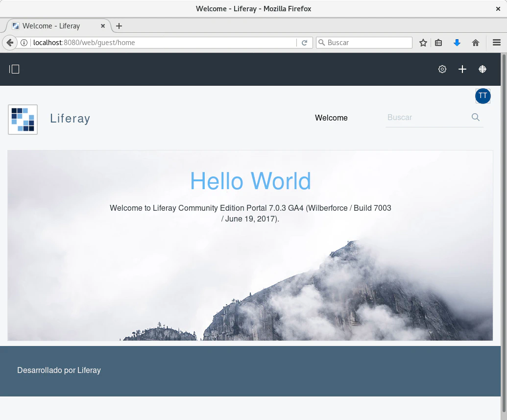Screen dimensions: 507x420
Task: Select the Welcome - Liferay browser tab
Action: click(54, 26)
